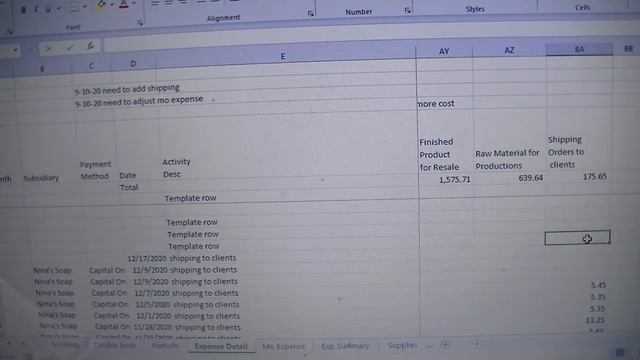Open Number format dialog launcher
This screenshot has height=360, width=640.
point(407,10)
